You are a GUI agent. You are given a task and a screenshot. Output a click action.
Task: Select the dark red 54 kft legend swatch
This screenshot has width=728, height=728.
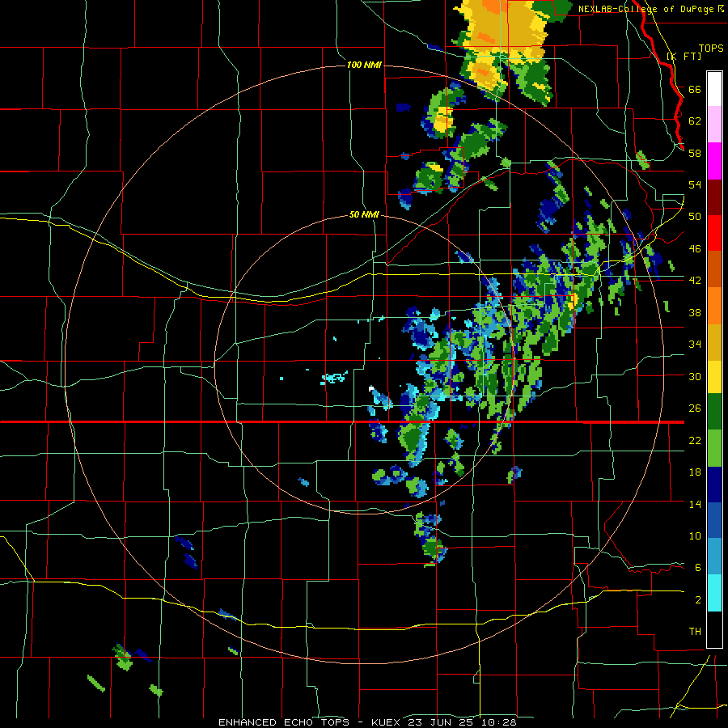[x=714, y=198]
